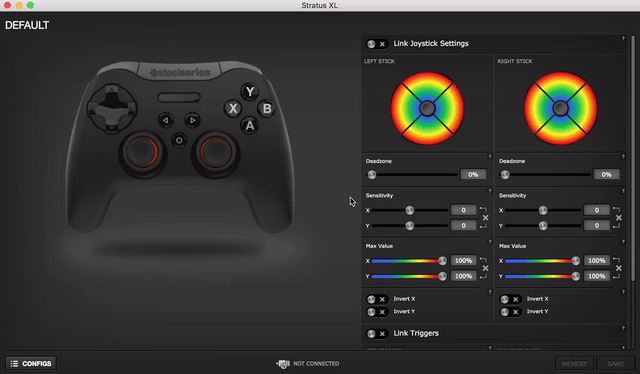Open help for right stick Max Value
Image resolution: width=640 pixels, height=374 pixels.
tap(623, 242)
